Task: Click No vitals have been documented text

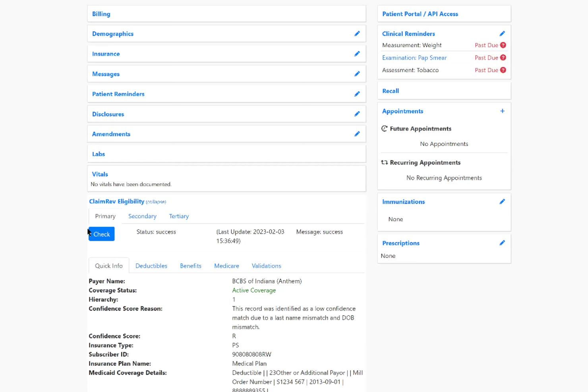Action: pyautogui.click(x=131, y=184)
